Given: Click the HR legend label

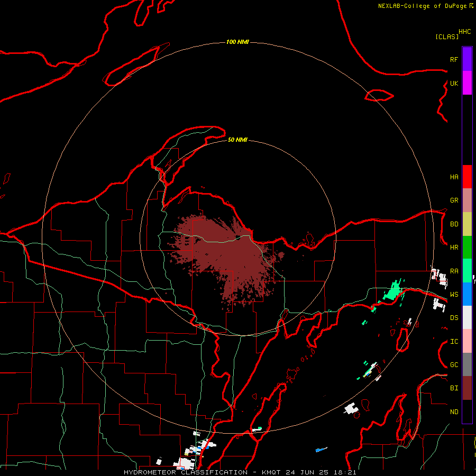Looking at the screenshot, I should pos(454,248).
